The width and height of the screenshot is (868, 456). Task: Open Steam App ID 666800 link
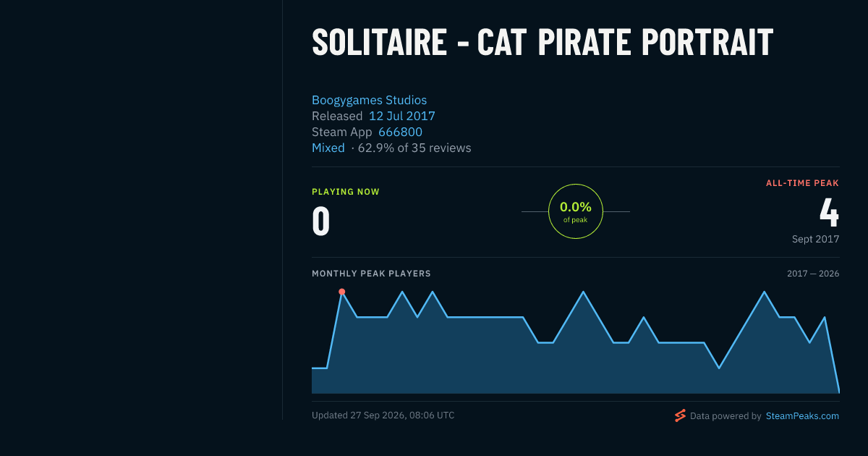[400, 132]
